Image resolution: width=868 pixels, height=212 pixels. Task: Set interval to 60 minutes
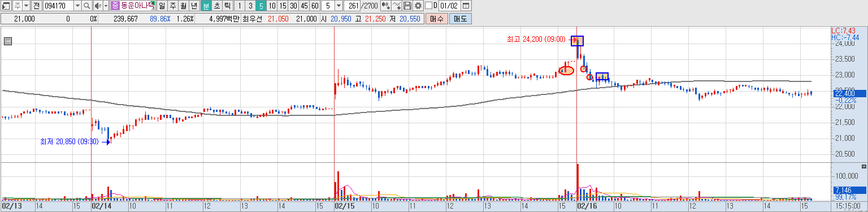315,6
